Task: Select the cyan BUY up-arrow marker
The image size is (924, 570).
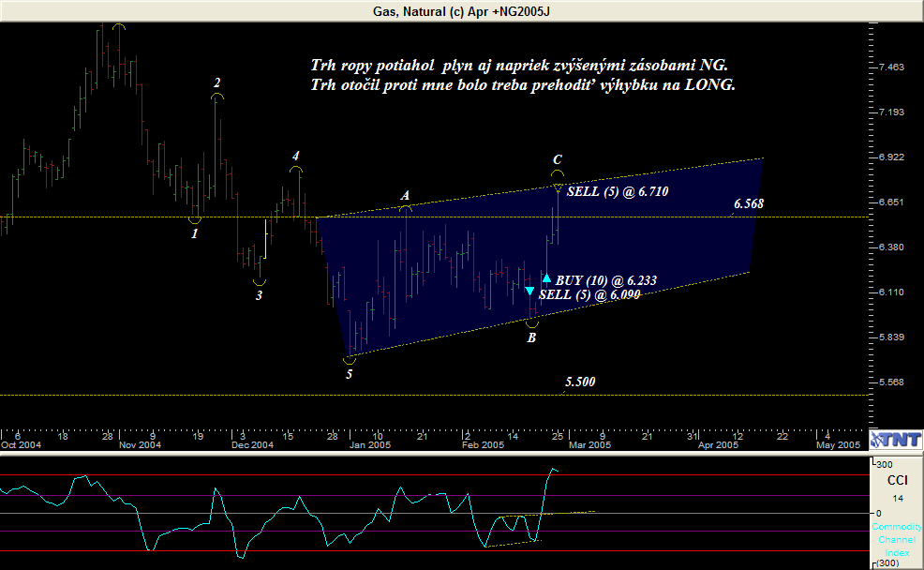Action: [x=546, y=278]
